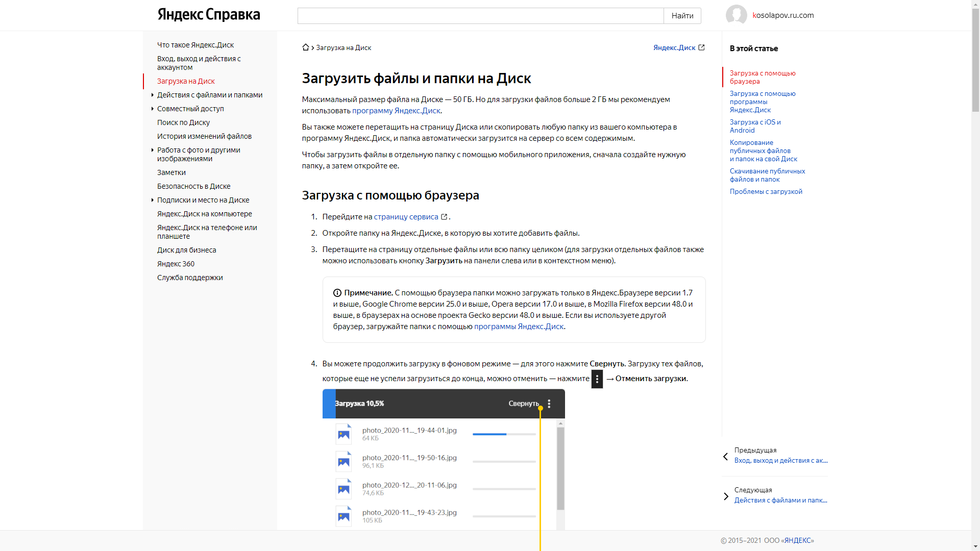
Task: Open Яндекс.Диск на телефоне или планшете
Action: (x=207, y=232)
